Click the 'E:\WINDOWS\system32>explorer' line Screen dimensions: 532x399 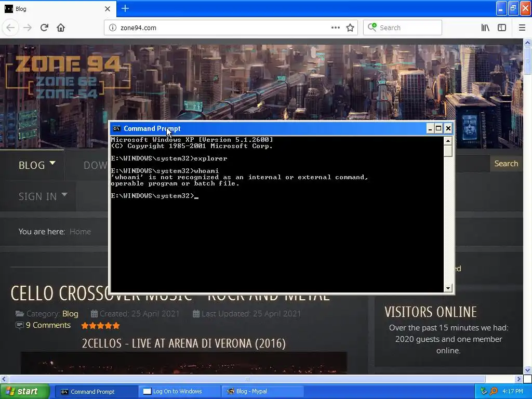tap(169, 158)
